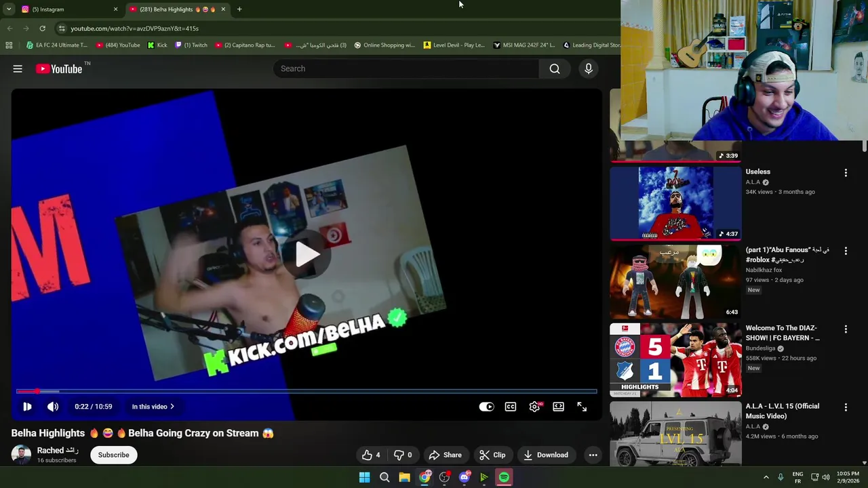Open 'Welcome To The DIAZ-SHOW' title
Screen dimensions: 868x488
click(783, 333)
